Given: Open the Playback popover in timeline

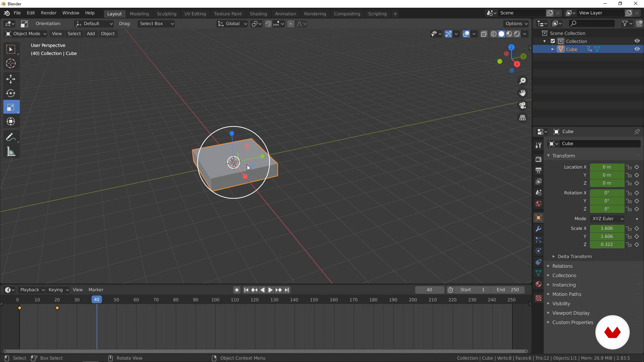Looking at the screenshot, I should click(32, 290).
